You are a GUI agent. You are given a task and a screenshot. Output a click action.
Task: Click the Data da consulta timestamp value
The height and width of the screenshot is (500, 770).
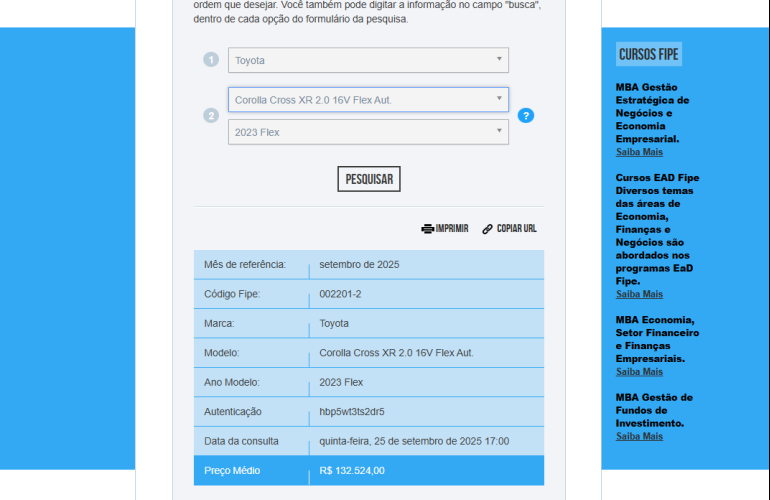click(x=414, y=441)
